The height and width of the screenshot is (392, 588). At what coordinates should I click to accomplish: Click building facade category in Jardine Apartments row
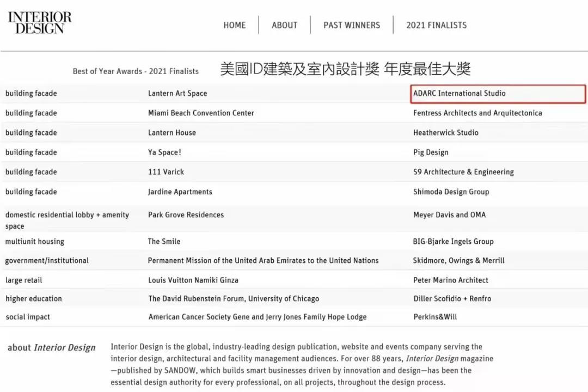point(31,192)
